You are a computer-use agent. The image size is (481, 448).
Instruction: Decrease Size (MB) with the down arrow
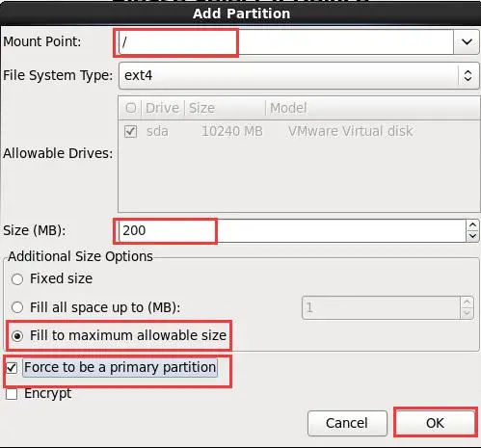pyautogui.click(x=472, y=236)
